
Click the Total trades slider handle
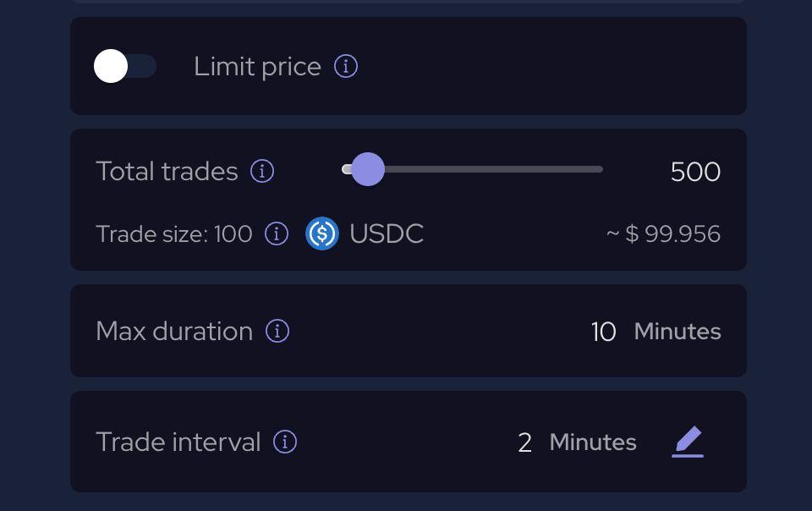[x=368, y=169]
